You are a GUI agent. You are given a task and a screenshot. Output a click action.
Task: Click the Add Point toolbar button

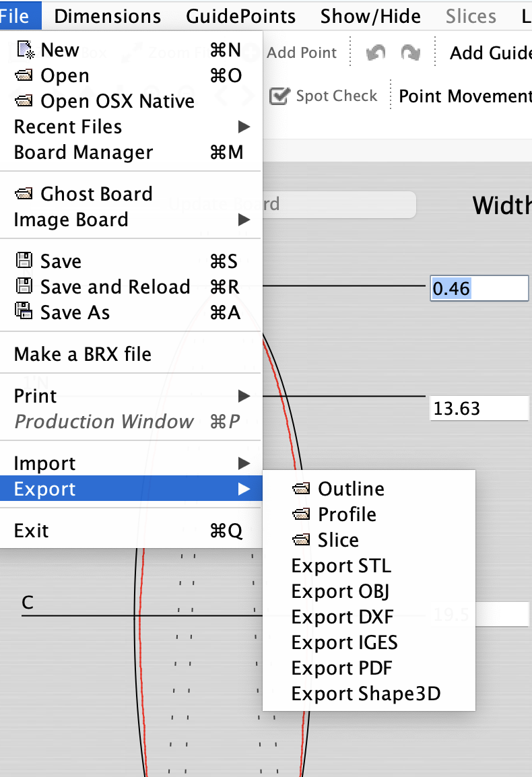tap(301, 53)
